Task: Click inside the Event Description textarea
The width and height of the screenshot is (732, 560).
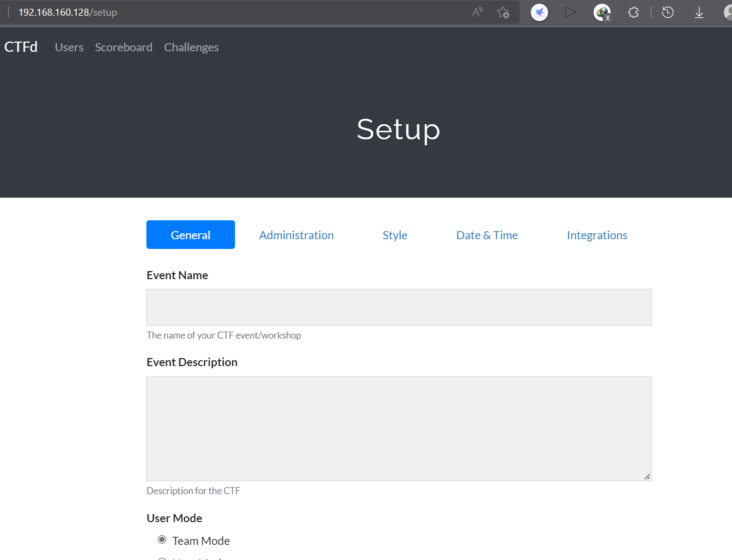Action: coord(399,428)
